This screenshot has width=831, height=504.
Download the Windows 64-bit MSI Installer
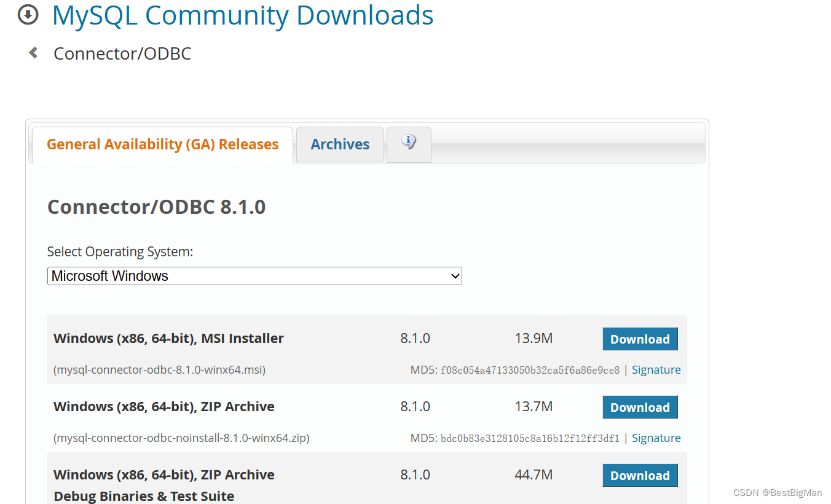point(640,339)
